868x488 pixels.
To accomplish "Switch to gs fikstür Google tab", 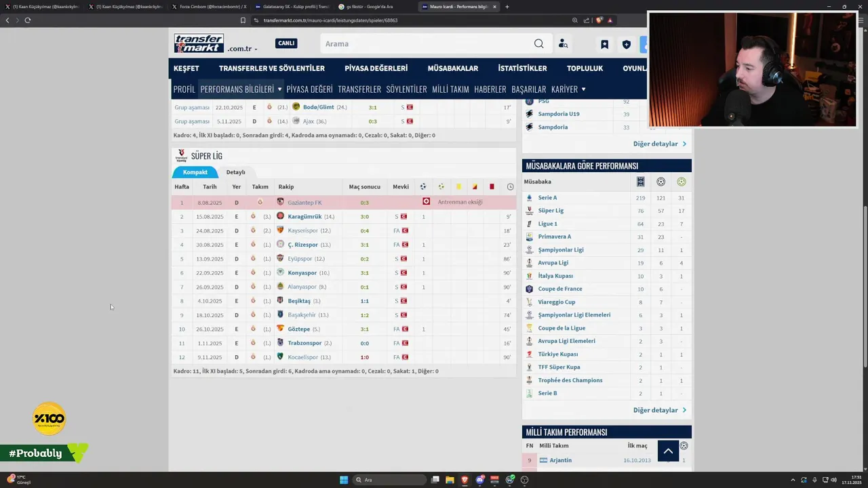I will coord(375,7).
